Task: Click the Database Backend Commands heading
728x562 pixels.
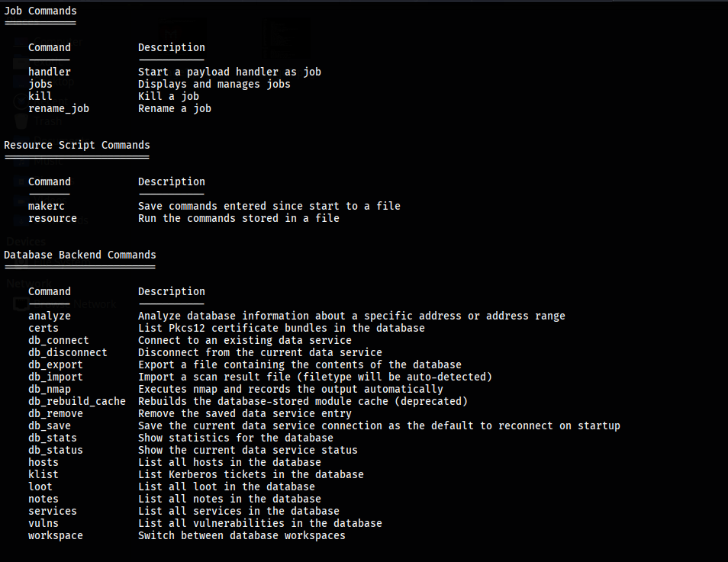Action: click(x=80, y=255)
